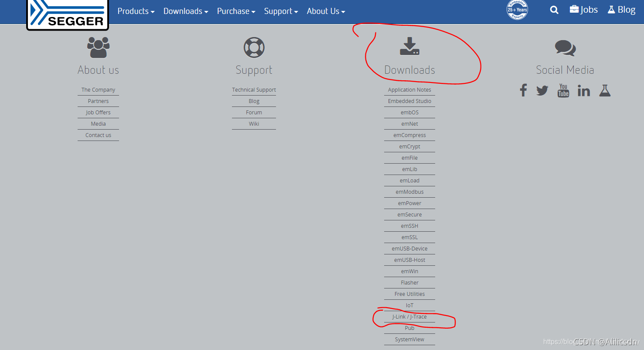Viewport: 644px width, 350px height.
Task: Open the emPower download link
Action: (409, 203)
